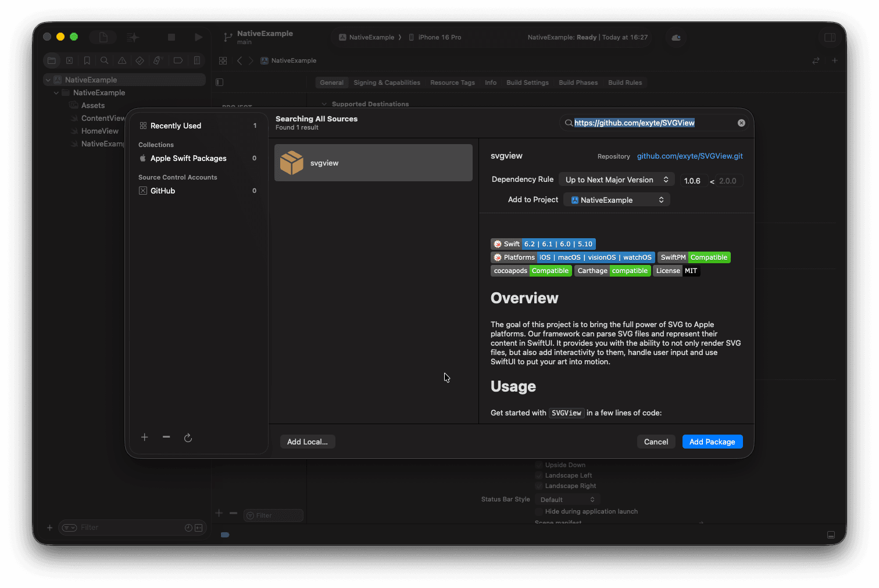Open the Find navigator magnifier icon
This screenshot has width=879, height=588.
104,60
